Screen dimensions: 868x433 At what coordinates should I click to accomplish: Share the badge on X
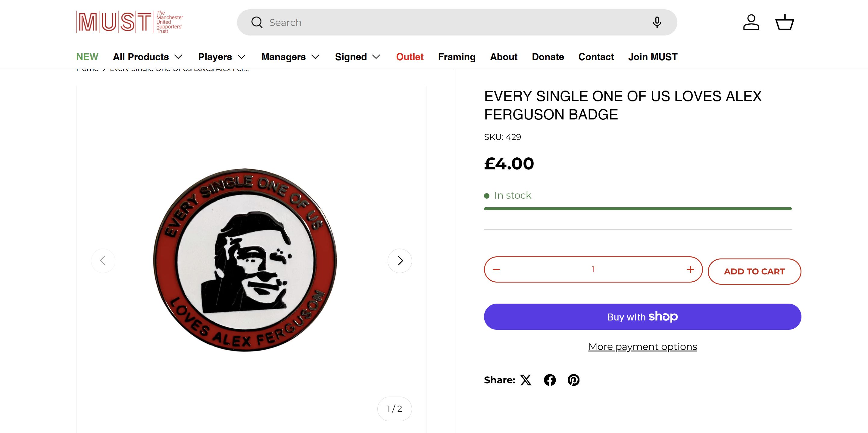[526, 380]
